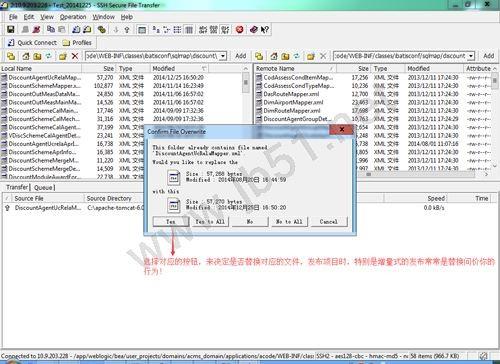Open the Edit menu
This screenshot has height=364, width=500.
click(29, 17)
